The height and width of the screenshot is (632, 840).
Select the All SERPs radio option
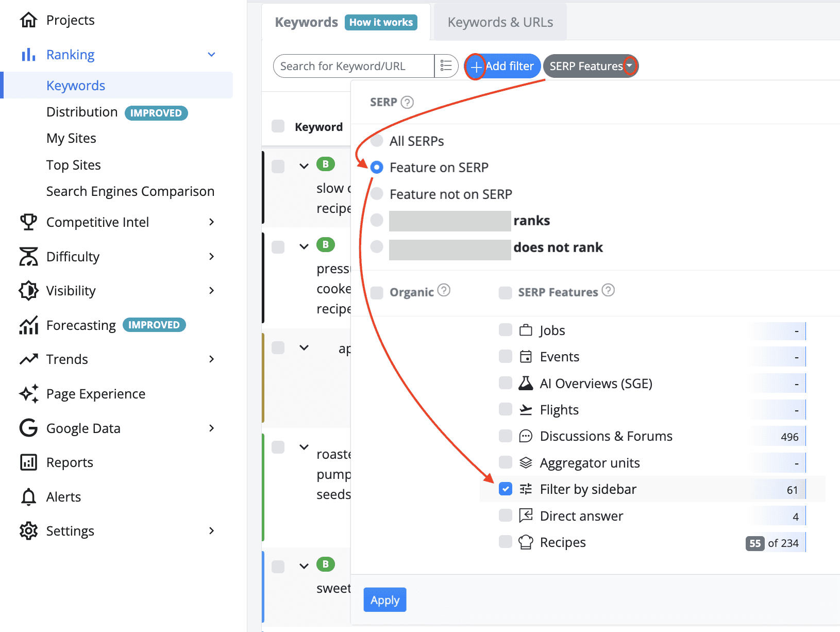(x=377, y=141)
